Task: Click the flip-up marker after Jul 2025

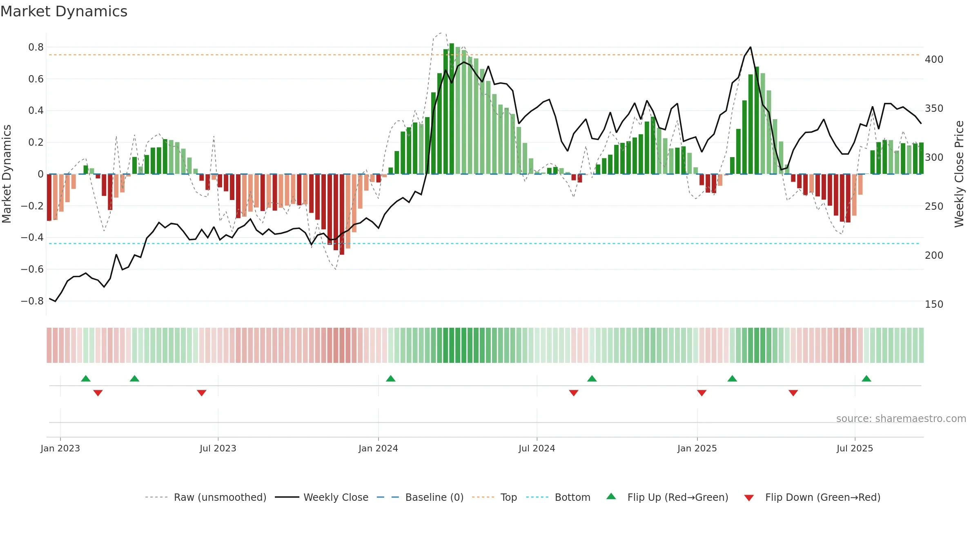Action: [866, 378]
